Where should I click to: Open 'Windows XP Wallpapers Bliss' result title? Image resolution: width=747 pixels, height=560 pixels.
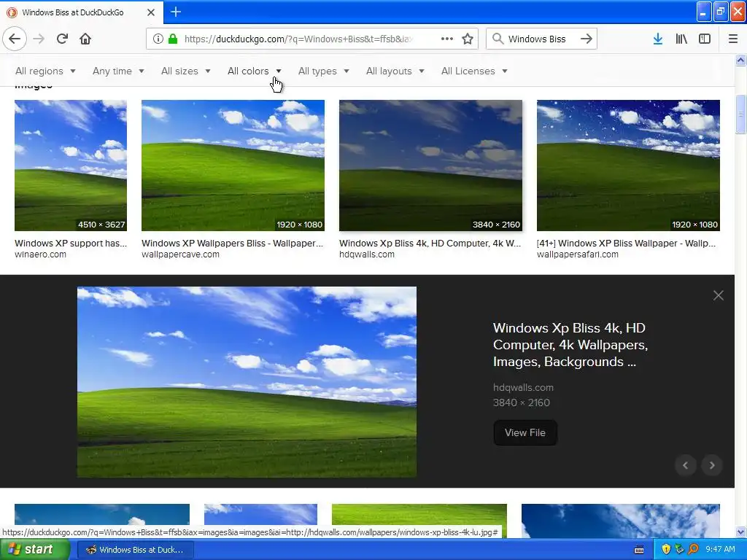232,244
